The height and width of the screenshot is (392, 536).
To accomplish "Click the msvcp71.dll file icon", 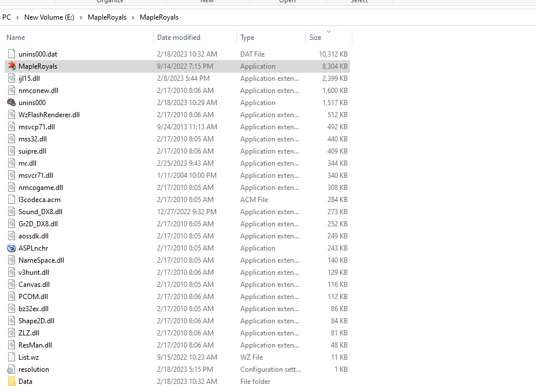I will pyautogui.click(x=12, y=127).
